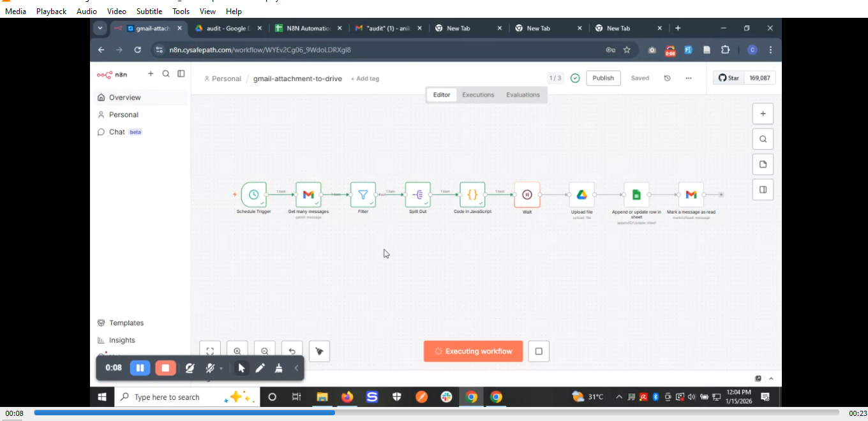Toggle the n8n sidebar collapse icon
Viewport: 868px width, 421px height.
pos(181,74)
